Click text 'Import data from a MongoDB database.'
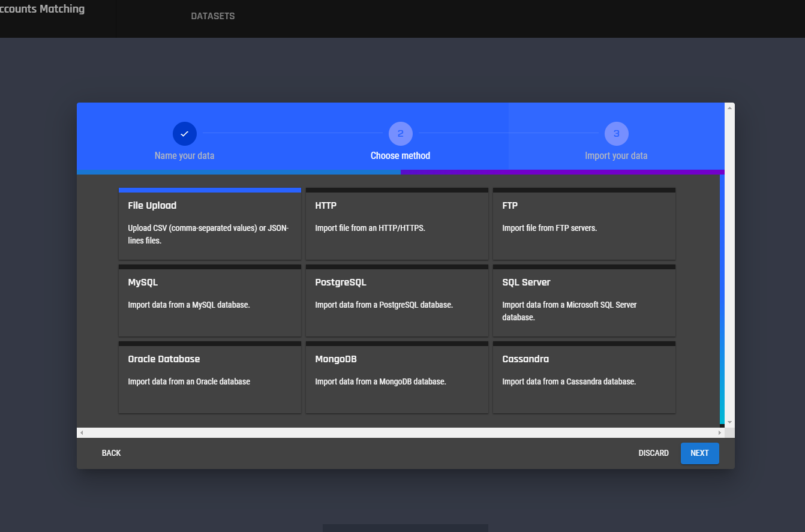This screenshot has height=532, width=805. tap(380, 381)
